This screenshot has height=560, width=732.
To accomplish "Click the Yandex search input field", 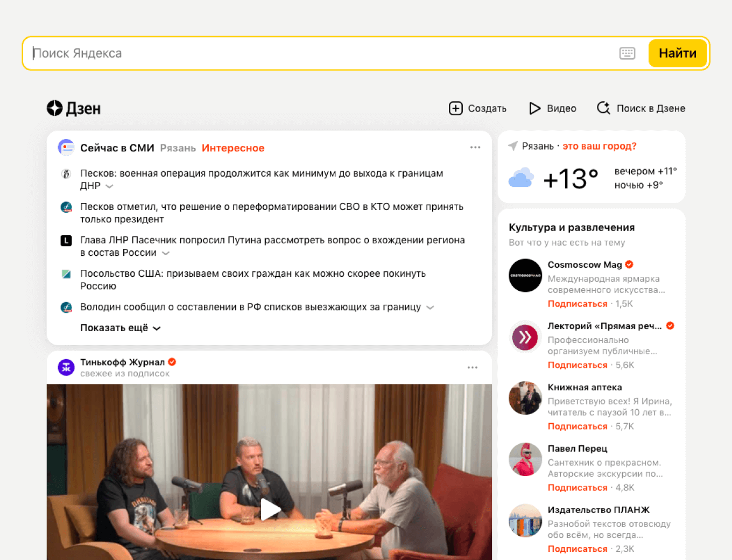I will click(x=215, y=53).
